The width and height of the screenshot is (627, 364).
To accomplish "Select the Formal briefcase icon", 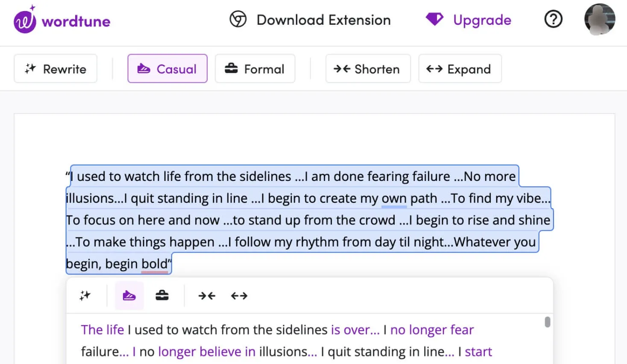I will (231, 68).
